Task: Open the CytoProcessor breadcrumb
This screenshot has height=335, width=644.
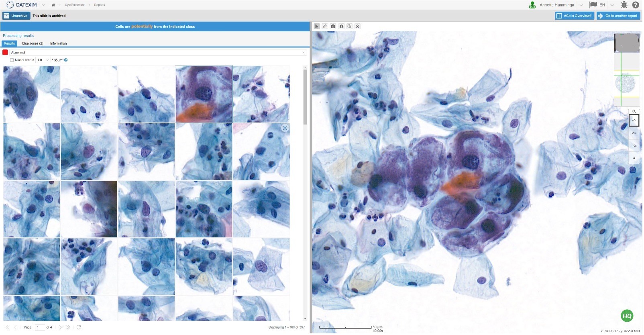Action: click(x=75, y=5)
